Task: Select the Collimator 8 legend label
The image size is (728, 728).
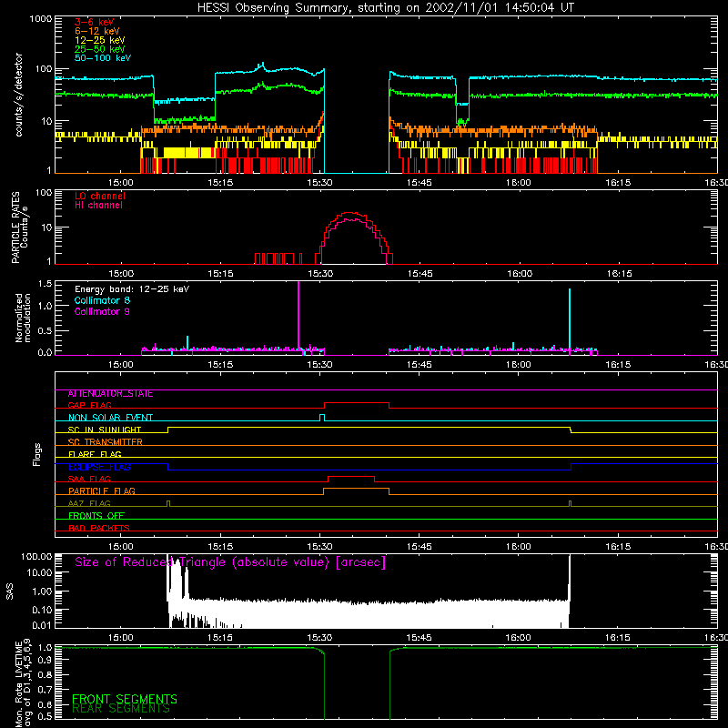Action: pyautogui.click(x=102, y=300)
